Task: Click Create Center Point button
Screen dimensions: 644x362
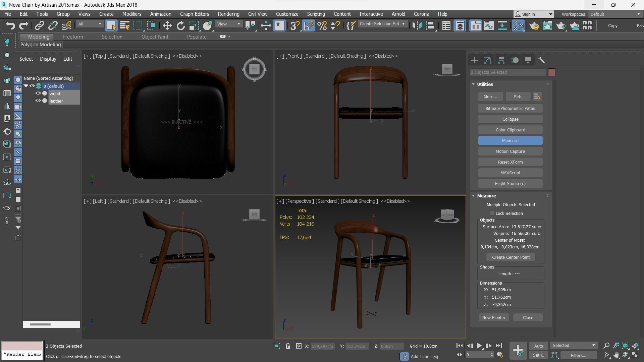Action: (511, 257)
